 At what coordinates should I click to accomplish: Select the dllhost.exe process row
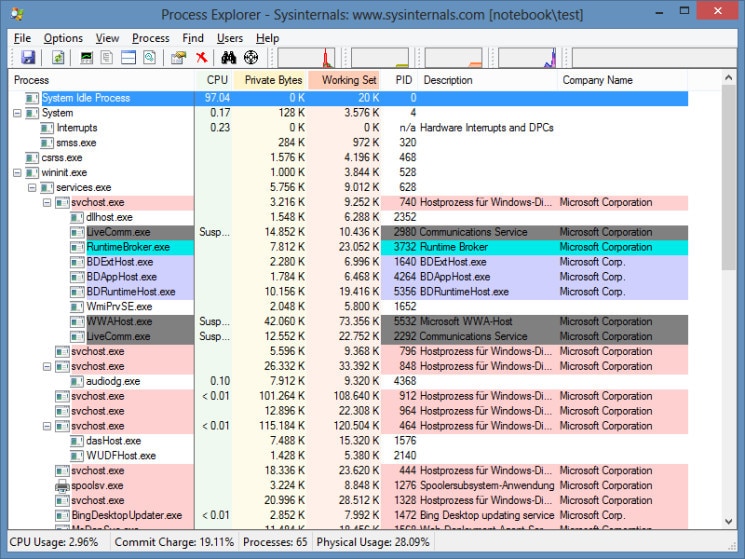348,218
